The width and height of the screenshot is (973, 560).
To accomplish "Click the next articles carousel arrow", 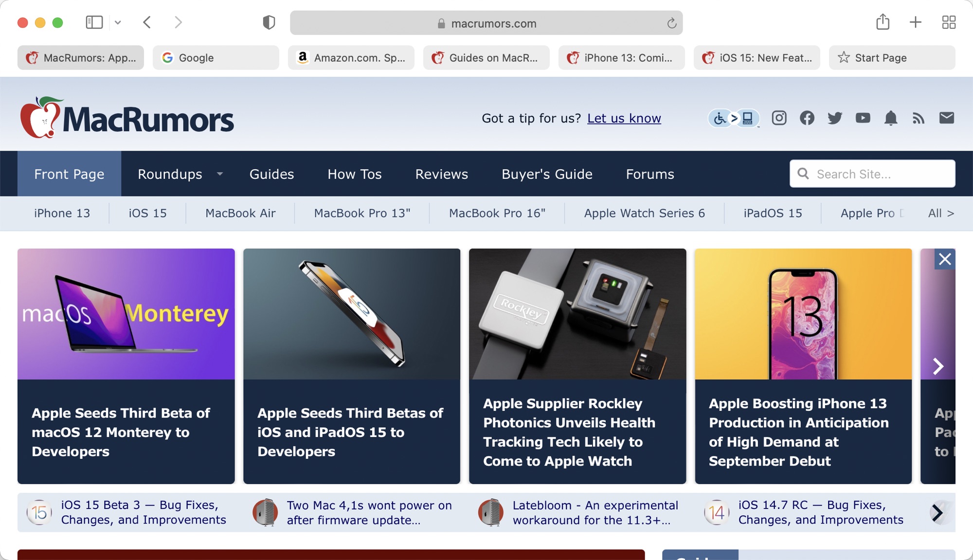I will pos(938,366).
